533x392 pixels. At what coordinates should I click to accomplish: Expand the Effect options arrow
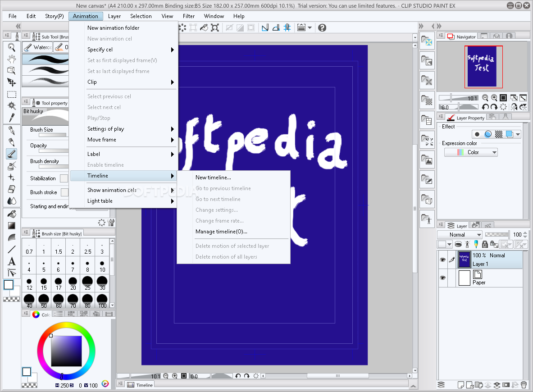coord(518,134)
